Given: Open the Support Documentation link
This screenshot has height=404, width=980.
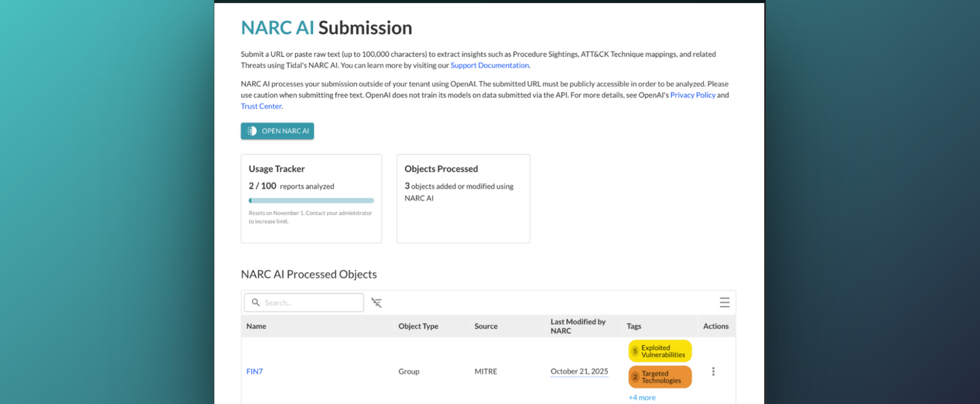Looking at the screenshot, I should (x=489, y=66).
